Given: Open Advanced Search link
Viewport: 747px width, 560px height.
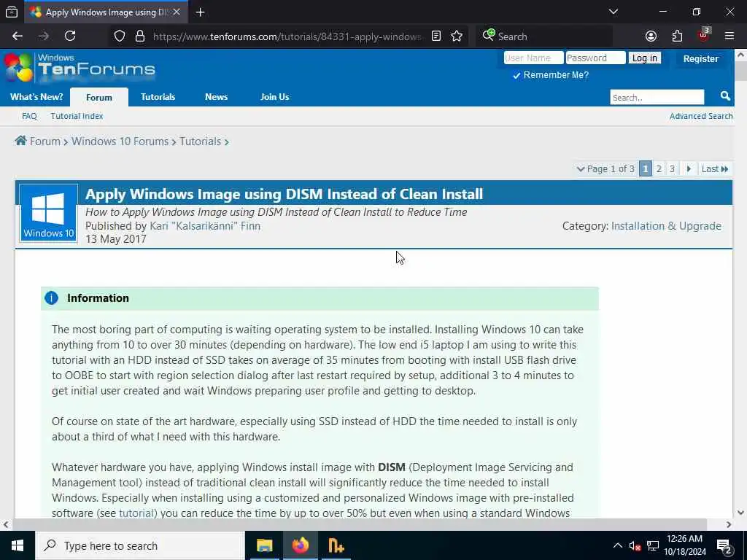Looking at the screenshot, I should 701,116.
